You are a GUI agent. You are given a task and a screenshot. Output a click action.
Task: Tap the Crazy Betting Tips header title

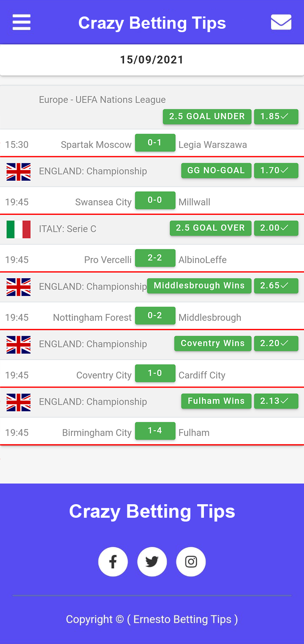tap(152, 23)
